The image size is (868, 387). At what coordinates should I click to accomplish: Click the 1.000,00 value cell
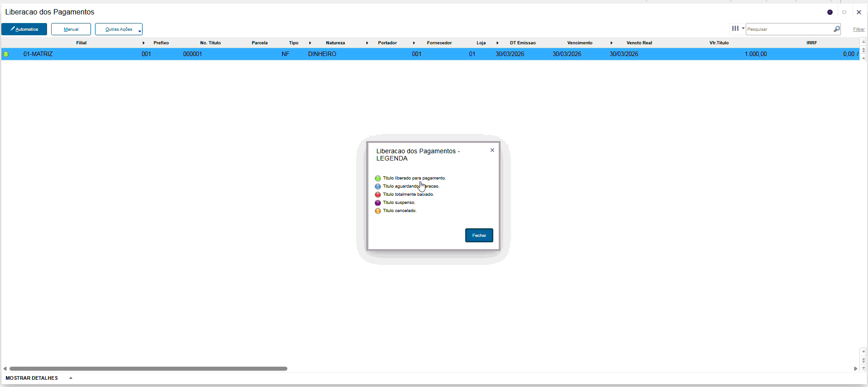pos(756,54)
